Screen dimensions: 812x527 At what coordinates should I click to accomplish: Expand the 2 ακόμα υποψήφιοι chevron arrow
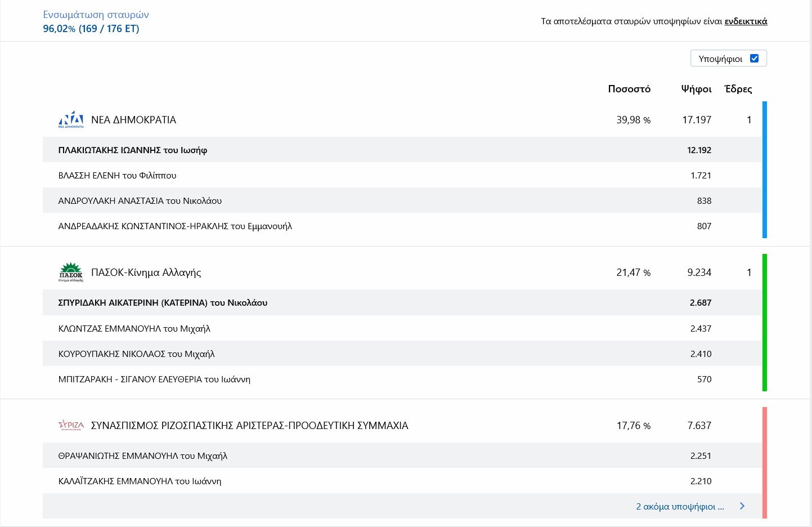click(742, 506)
